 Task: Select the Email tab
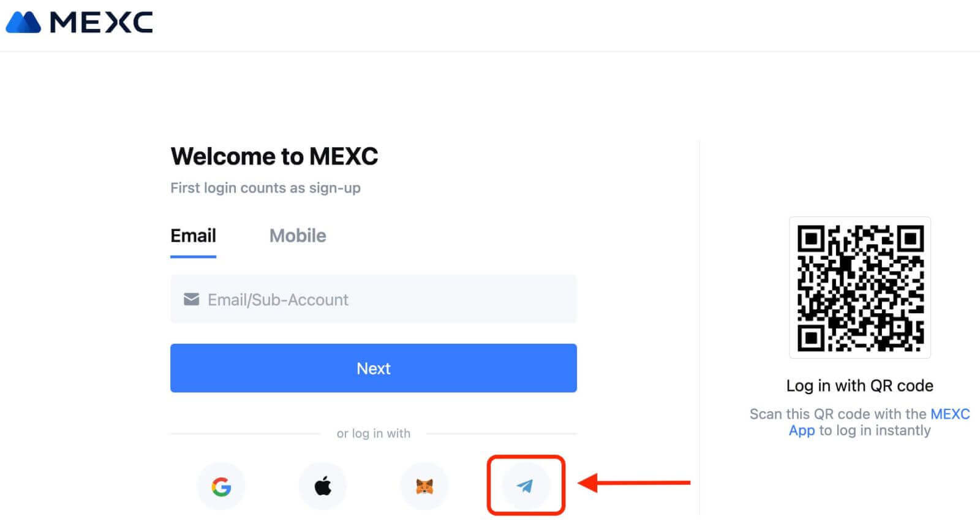click(x=193, y=236)
